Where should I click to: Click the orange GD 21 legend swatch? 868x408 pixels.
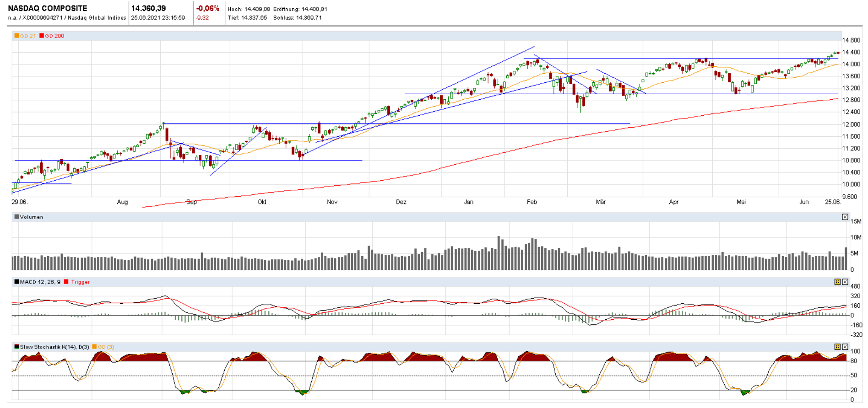(16, 36)
